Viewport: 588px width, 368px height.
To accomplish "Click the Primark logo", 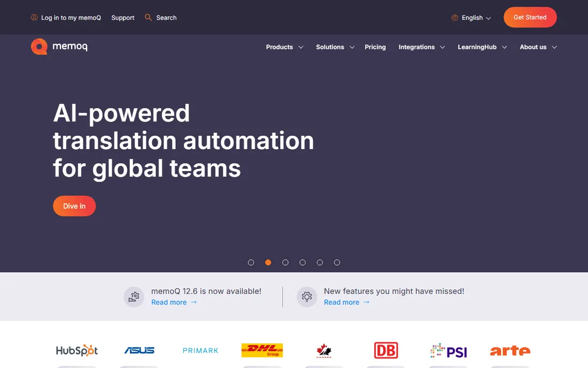I will tap(200, 351).
